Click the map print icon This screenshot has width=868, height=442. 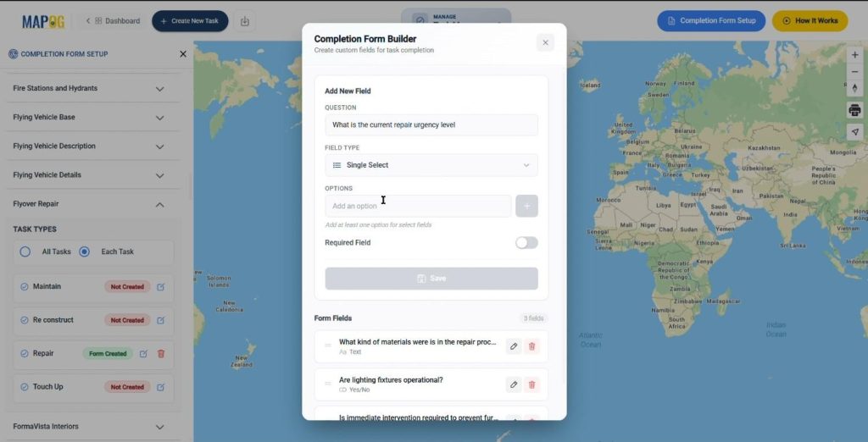(x=854, y=110)
